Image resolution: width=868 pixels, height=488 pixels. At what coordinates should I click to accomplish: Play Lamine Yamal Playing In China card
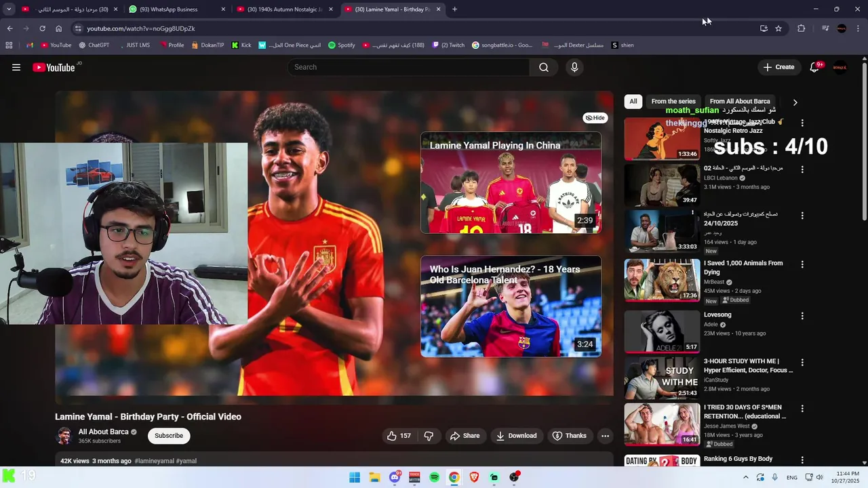tap(511, 182)
